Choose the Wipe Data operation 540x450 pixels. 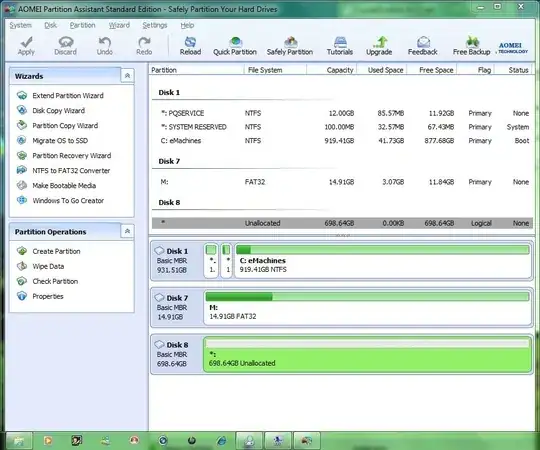coord(40,266)
